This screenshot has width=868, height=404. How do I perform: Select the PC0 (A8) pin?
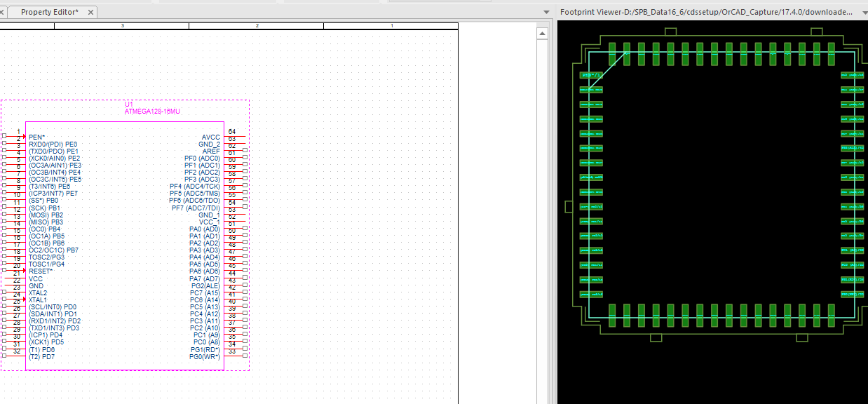(207, 342)
